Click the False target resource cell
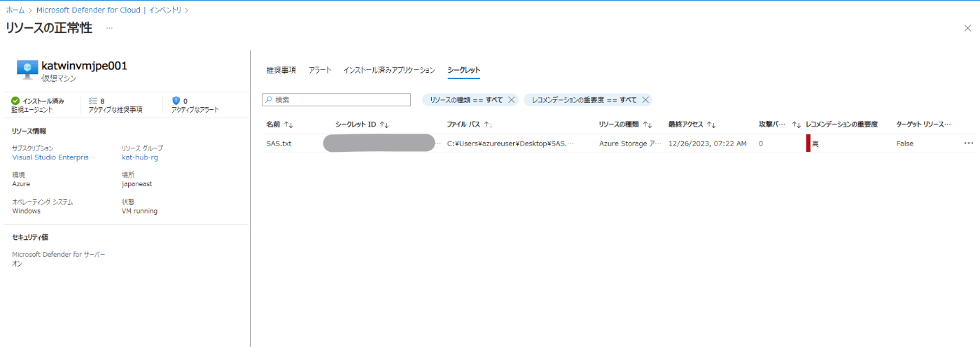 point(904,143)
